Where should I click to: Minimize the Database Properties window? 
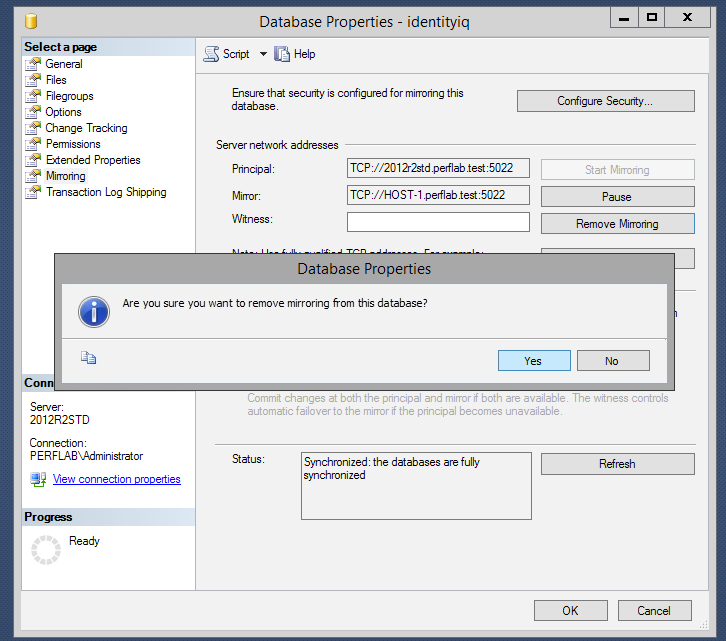click(x=624, y=18)
